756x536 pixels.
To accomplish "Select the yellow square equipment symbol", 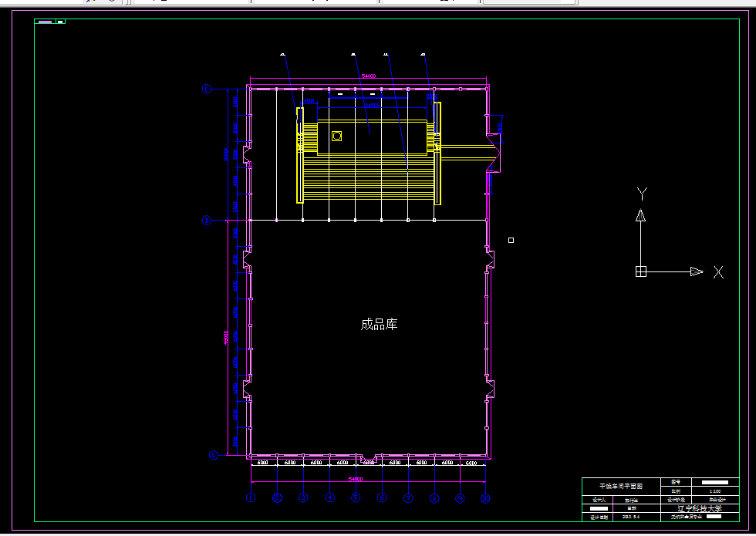I will 337,137.
